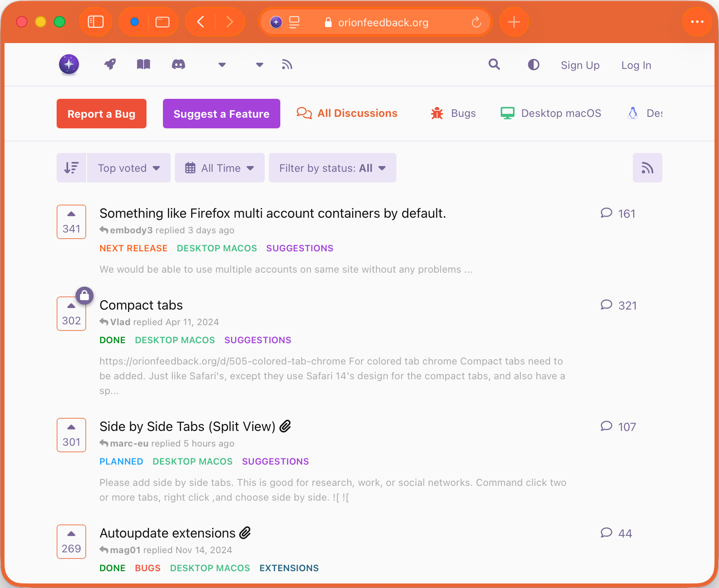Select the Bugs category tab
This screenshot has width=719, height=588.
point(453,113)
